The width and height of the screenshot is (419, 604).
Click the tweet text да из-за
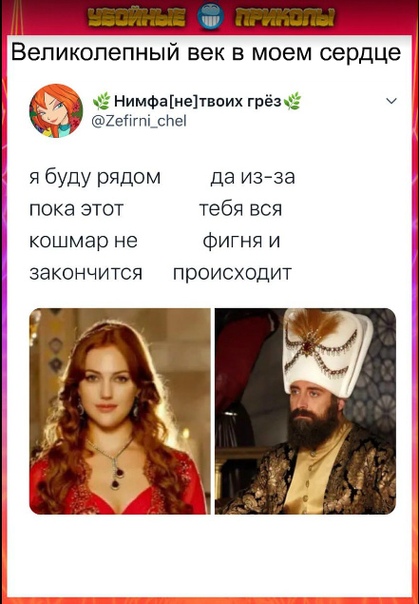tap(253, 177)
